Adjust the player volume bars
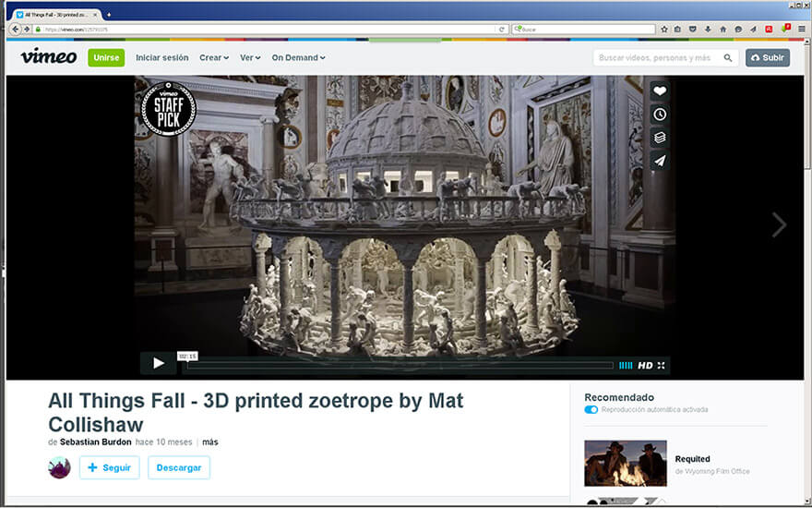 point(626,366)
